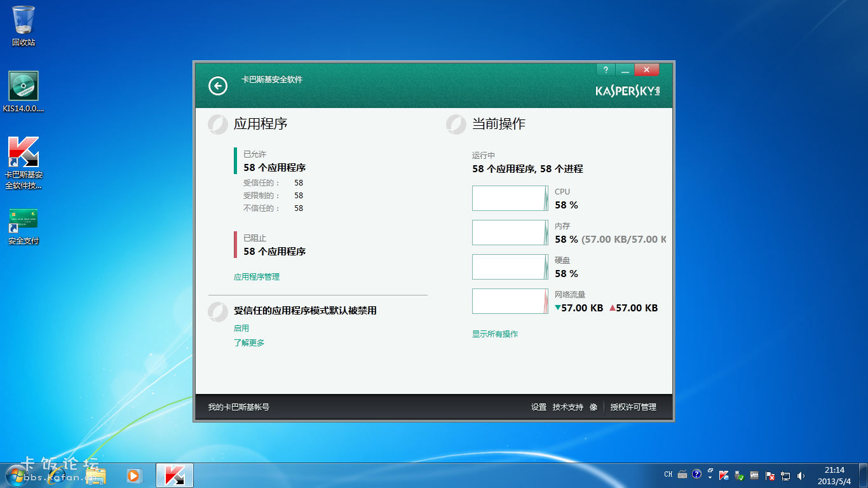The width and height of the screenshot is (868, 488).
Task: Select the KIS14.0.0 installer desktop icon
Action: tap(24, 92)
